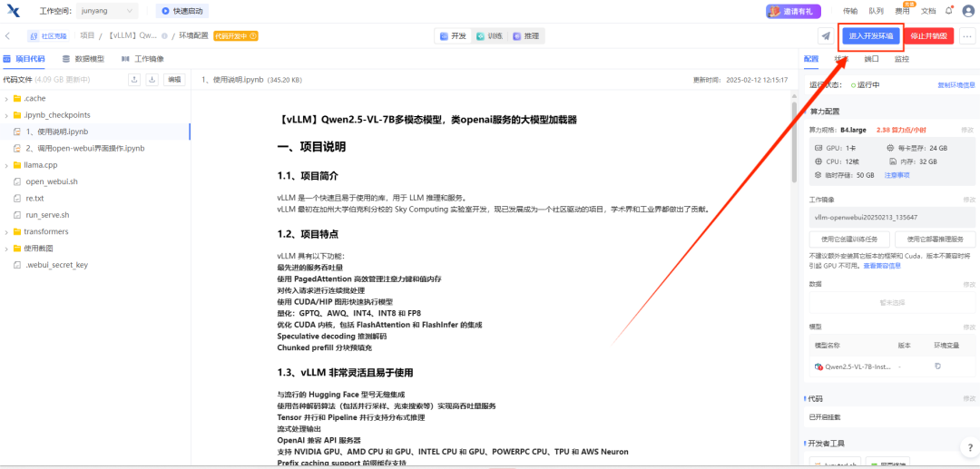The image size is (980, 469).
Task: Select the 数据模型 tab
Action: pos(83,59)
